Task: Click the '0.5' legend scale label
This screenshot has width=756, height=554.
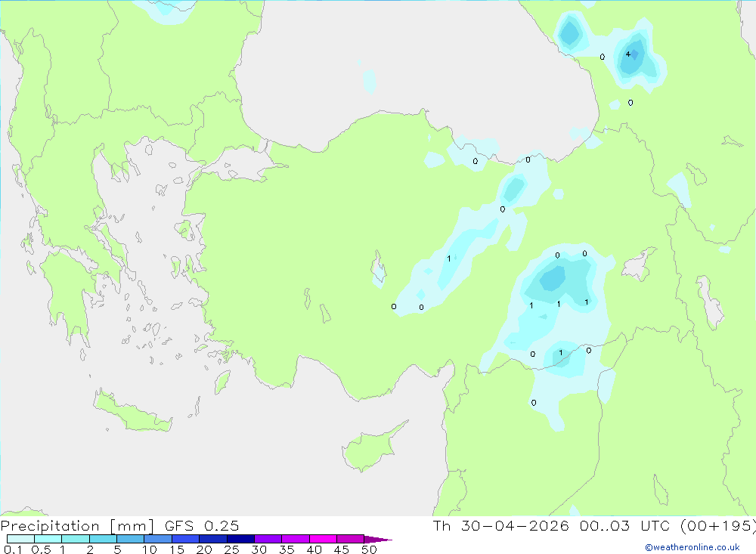Action: [41, 549]
